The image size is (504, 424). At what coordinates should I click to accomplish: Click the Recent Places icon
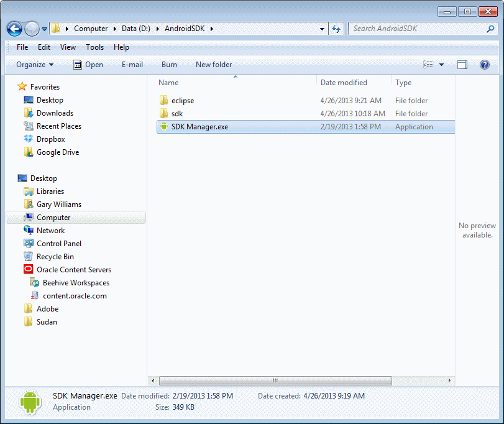click(29, 126)
